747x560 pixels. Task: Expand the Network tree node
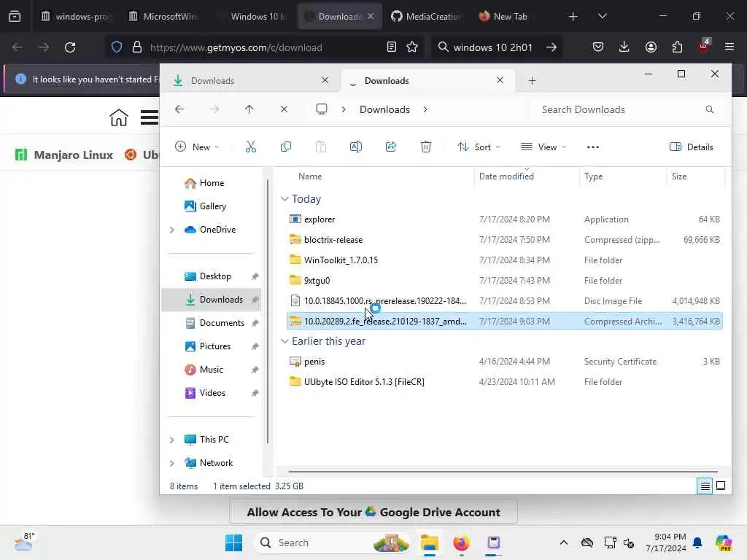click(172, 463)
